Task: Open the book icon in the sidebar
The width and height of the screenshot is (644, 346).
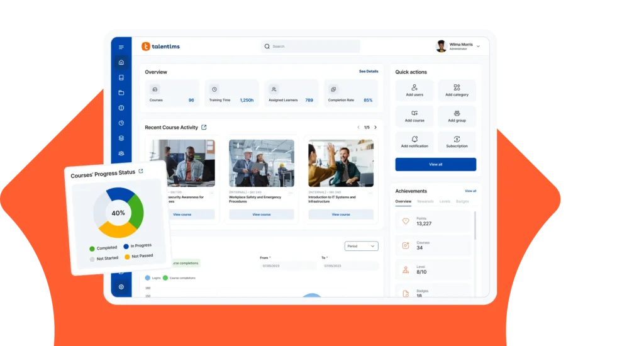Action: [121, 77]
